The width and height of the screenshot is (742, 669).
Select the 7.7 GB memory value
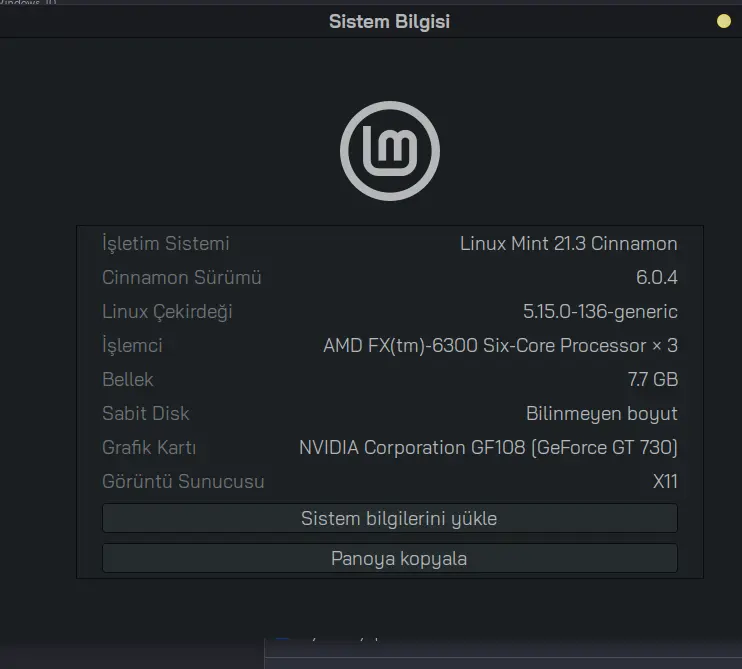653,379
